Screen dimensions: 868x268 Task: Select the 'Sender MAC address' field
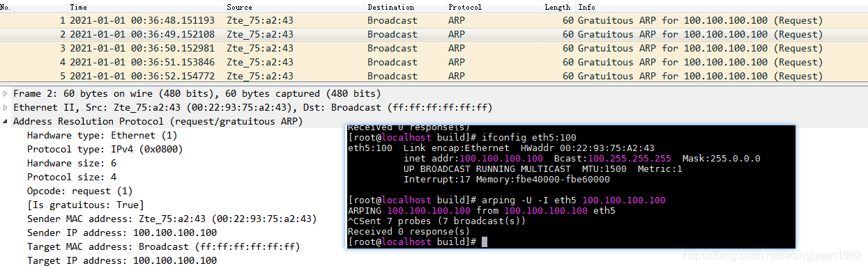tap(172, 219)
